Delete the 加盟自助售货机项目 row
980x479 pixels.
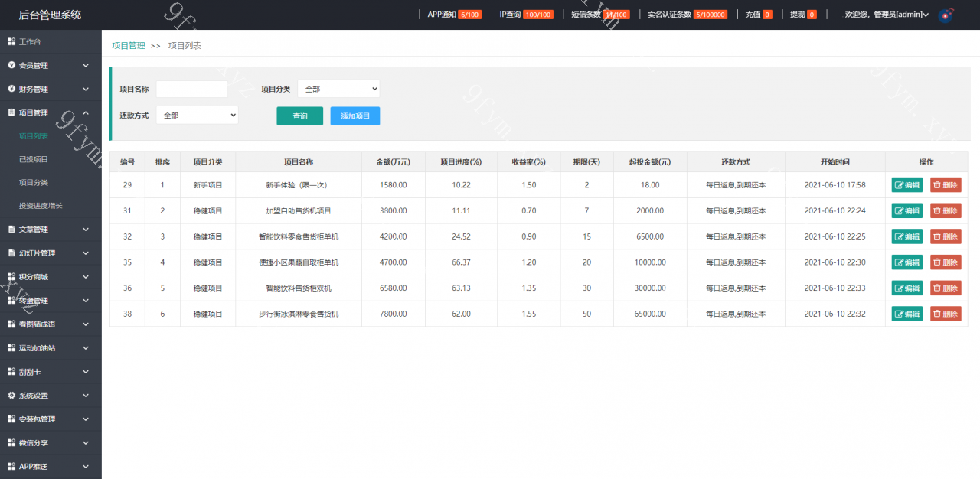946,210
